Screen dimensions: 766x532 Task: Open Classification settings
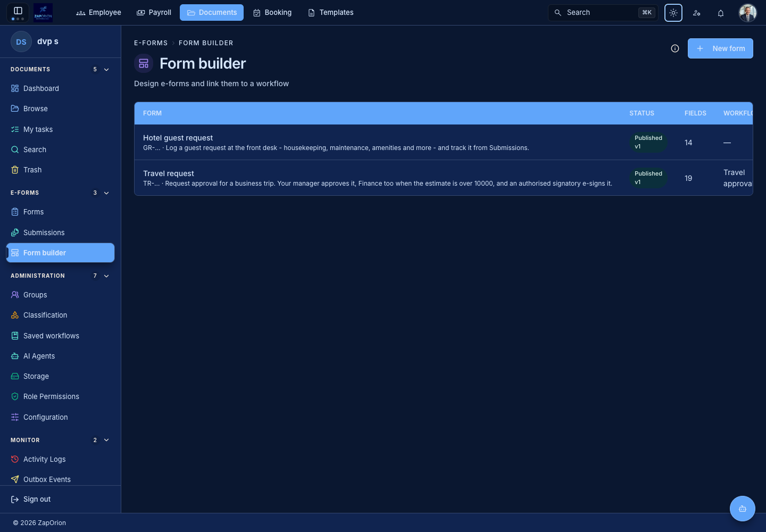[60, 315]
